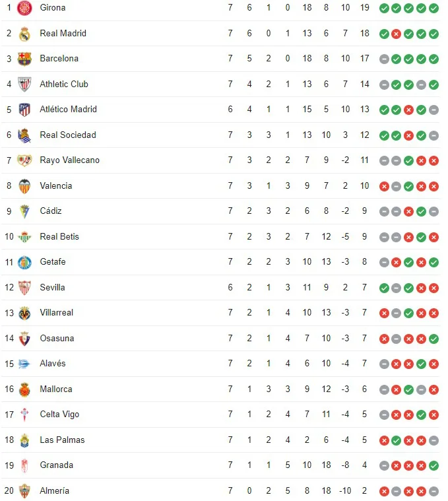This screenshot has width=448, height=501.
Task: Click the Athletic Club crest icon
Action: (x=24, y=84)
